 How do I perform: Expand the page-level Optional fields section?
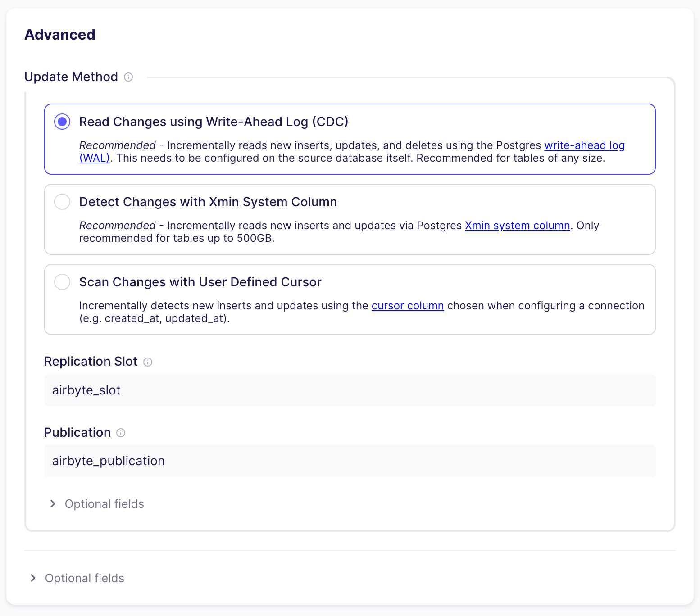click(x=85, y=578)
